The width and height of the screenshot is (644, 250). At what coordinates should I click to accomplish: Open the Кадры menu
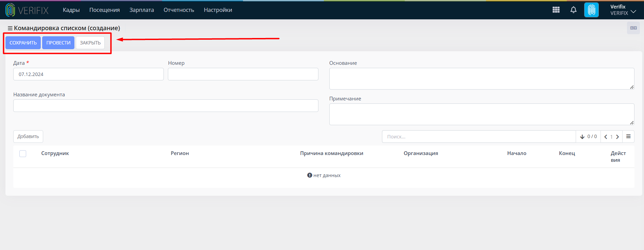coord(71,10)
